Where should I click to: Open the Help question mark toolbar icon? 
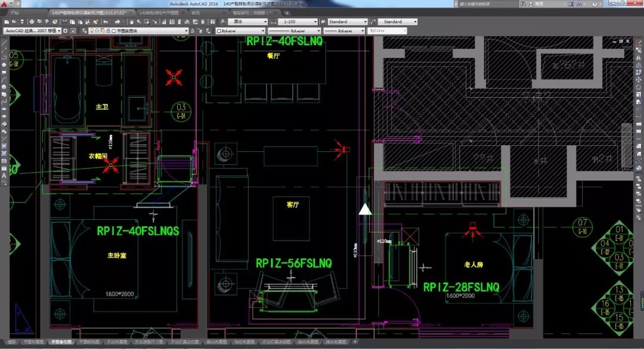coord(212,21)
